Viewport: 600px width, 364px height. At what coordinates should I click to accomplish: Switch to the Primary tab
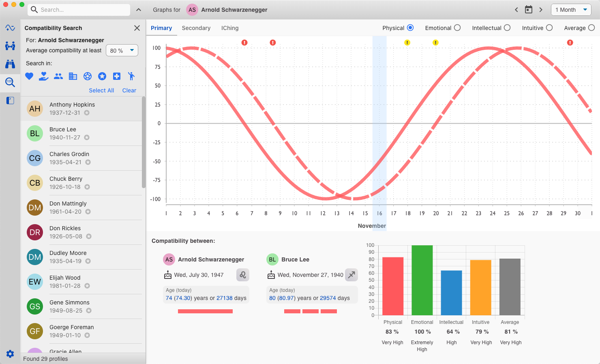[161, 28]
